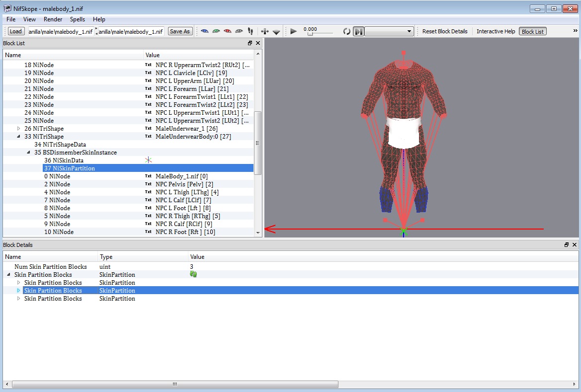Image resolution: width=581 pixels, height=392 pixels.
Task: Toggle the animation loop icon
Action: [347, 31]
